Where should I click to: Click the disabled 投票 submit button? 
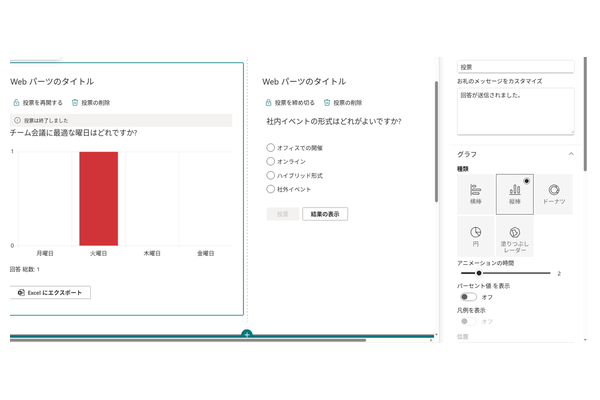pyautogui.click(x=283, y=214)
